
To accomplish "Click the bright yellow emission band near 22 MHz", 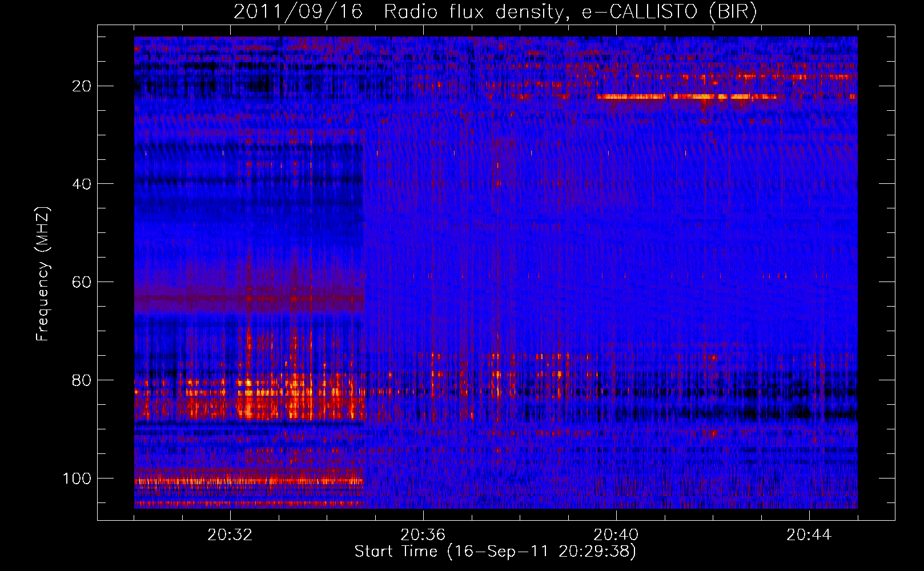I will 687,96.
